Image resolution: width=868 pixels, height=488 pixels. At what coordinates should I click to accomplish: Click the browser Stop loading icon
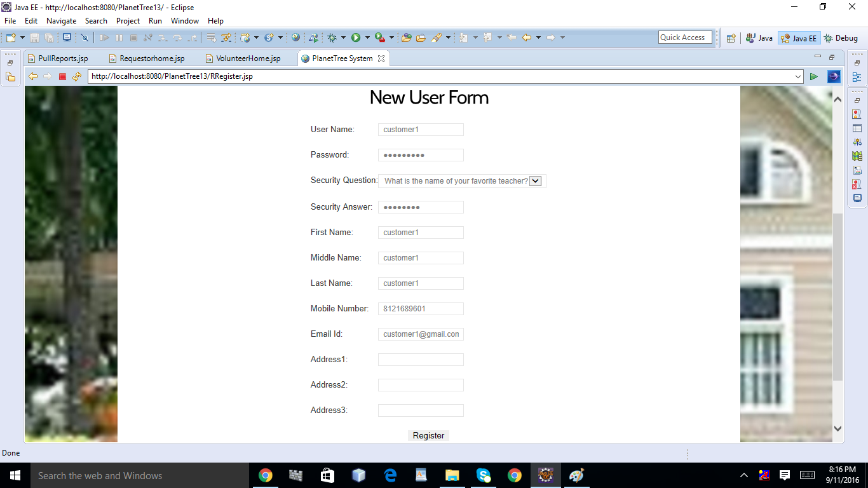[x=62, y=76]
